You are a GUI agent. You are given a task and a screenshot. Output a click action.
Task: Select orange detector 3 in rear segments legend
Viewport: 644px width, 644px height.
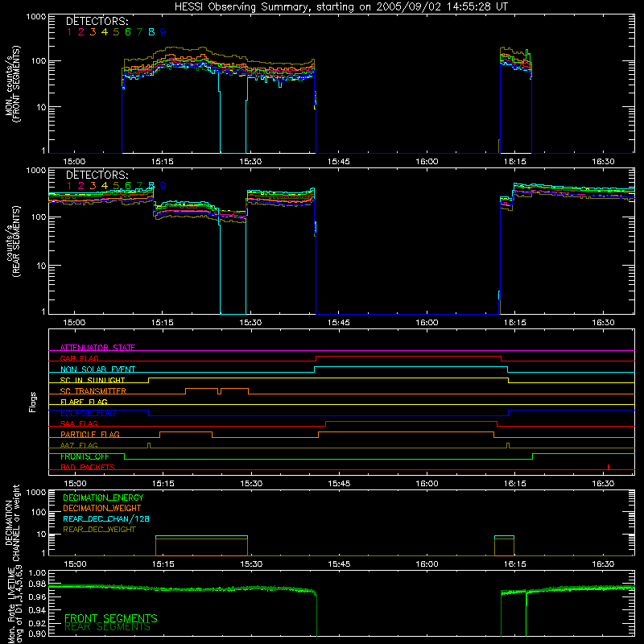pyautogui.click(x=93, y=186)
